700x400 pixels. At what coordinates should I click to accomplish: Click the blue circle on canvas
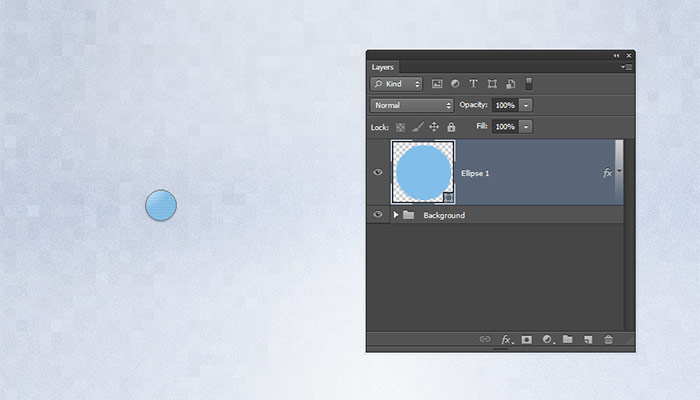point(161,205)
